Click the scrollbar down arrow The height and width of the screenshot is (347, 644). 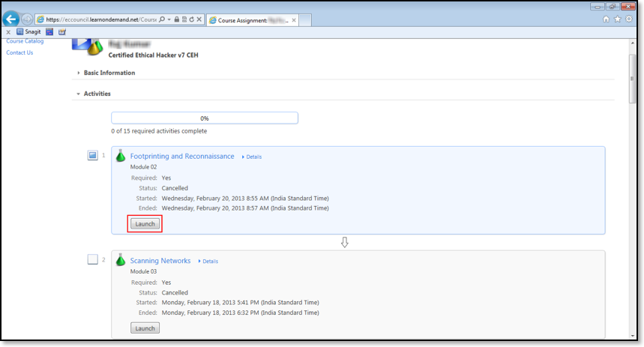pyautogui.click(x=633, y=336)
